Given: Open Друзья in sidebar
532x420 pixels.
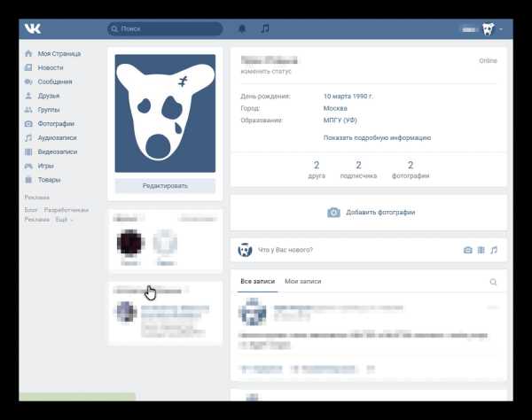Looking at the screenshot, I should tap(49, 96).
